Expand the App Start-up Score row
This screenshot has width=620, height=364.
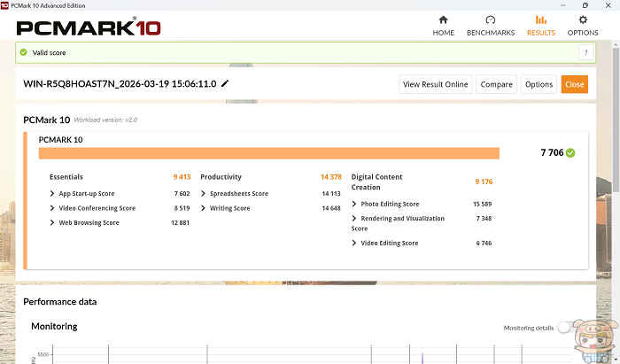(x=53, y=193)
